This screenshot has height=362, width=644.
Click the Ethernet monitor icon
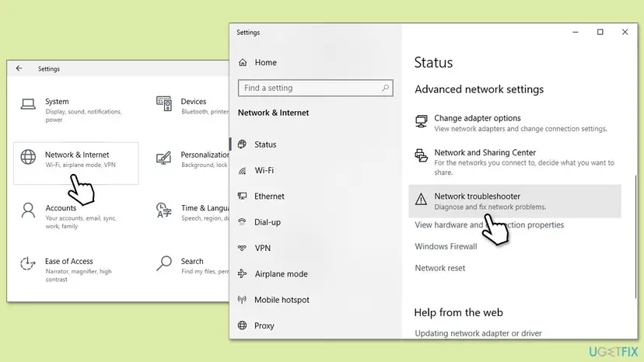click(x=243, y=197)
